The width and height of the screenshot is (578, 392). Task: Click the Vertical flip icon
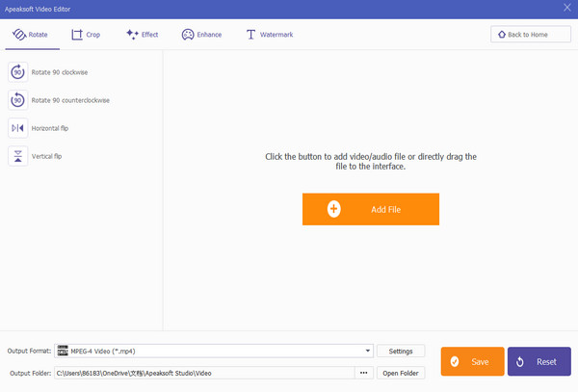pos(17,156)
